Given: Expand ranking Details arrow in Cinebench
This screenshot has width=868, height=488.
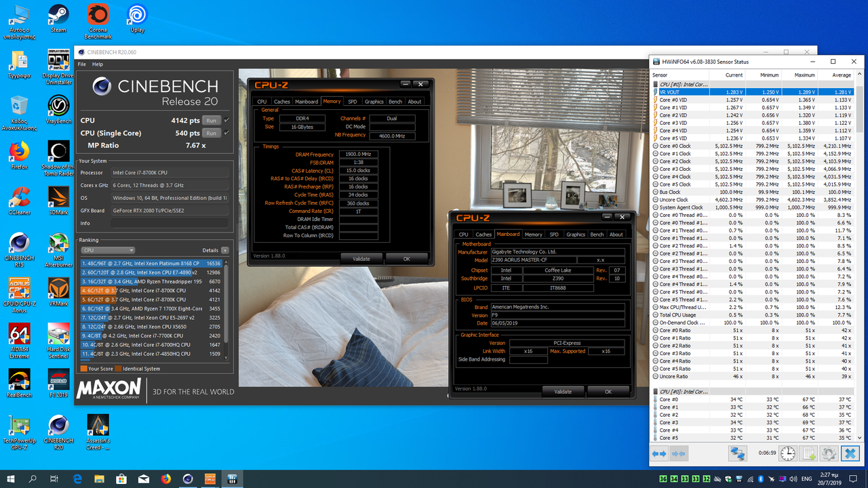Looking at the screenshot, I should coord(224,250).
